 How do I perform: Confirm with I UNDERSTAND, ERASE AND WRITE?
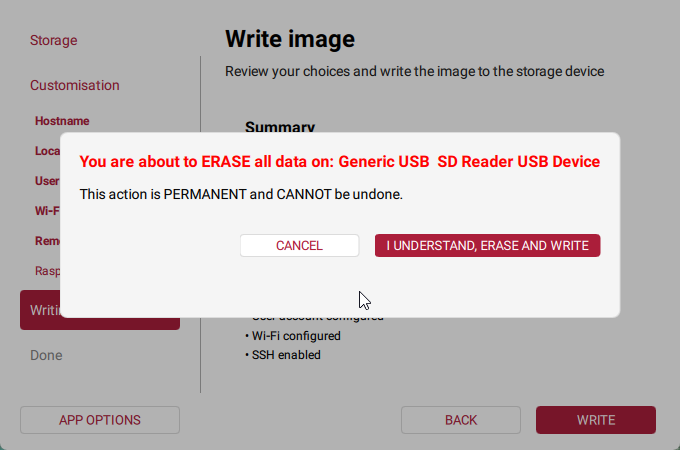click(487, 246)
